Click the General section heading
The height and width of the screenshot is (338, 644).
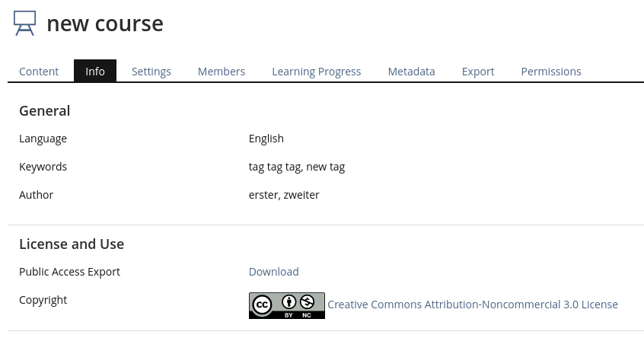click(x=45, y=111)
